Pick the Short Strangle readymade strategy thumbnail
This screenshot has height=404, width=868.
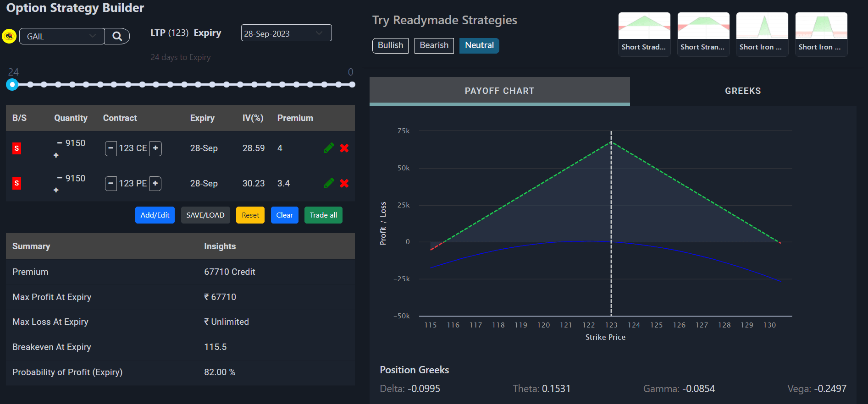click(703, 34)
